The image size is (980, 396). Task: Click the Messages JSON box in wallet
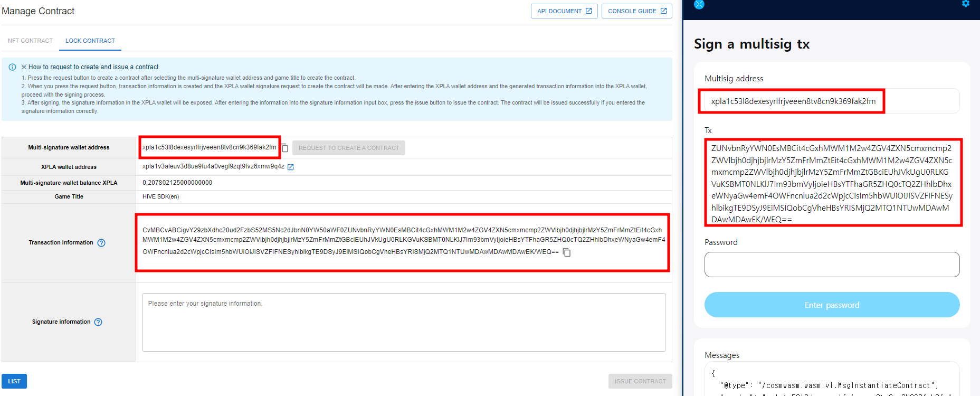832,379
